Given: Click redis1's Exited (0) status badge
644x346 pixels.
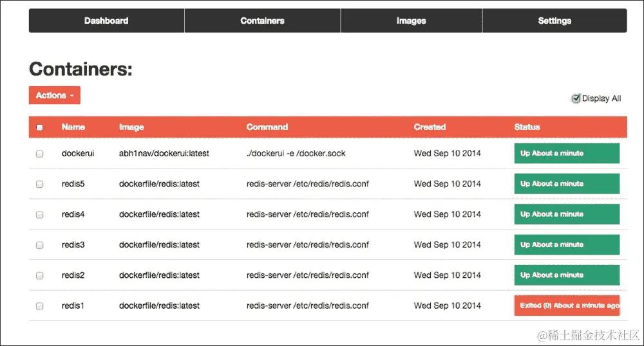Looking at the screenshot, I should click(567, 305).
